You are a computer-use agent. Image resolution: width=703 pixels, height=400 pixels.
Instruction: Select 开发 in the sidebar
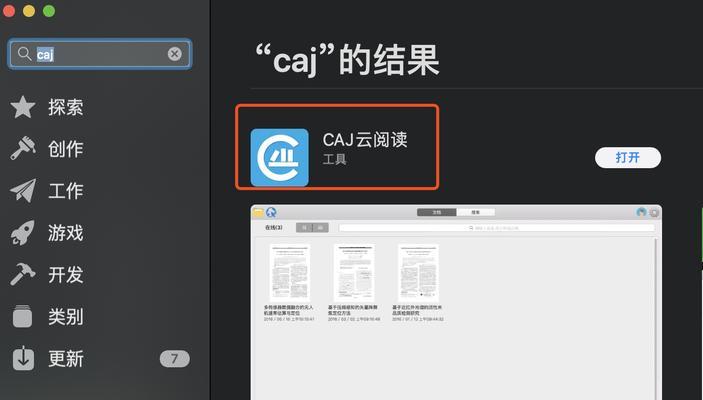point(66,274)
